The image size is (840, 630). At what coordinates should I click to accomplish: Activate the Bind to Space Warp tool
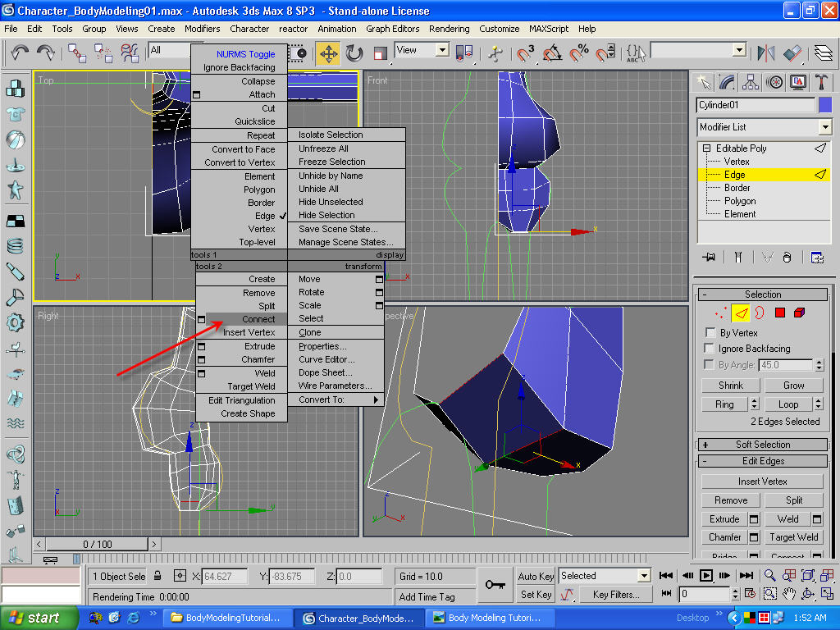pyautogui.click(x=129, y=52)
